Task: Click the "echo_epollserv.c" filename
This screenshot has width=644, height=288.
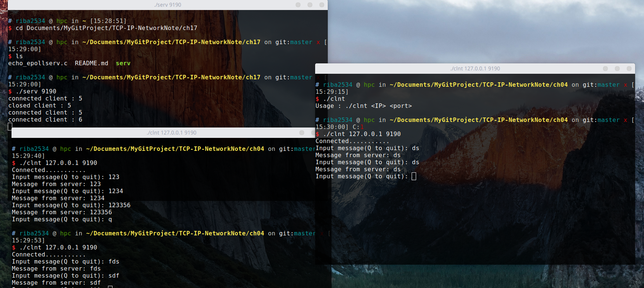Action: [x=38, y=63]
